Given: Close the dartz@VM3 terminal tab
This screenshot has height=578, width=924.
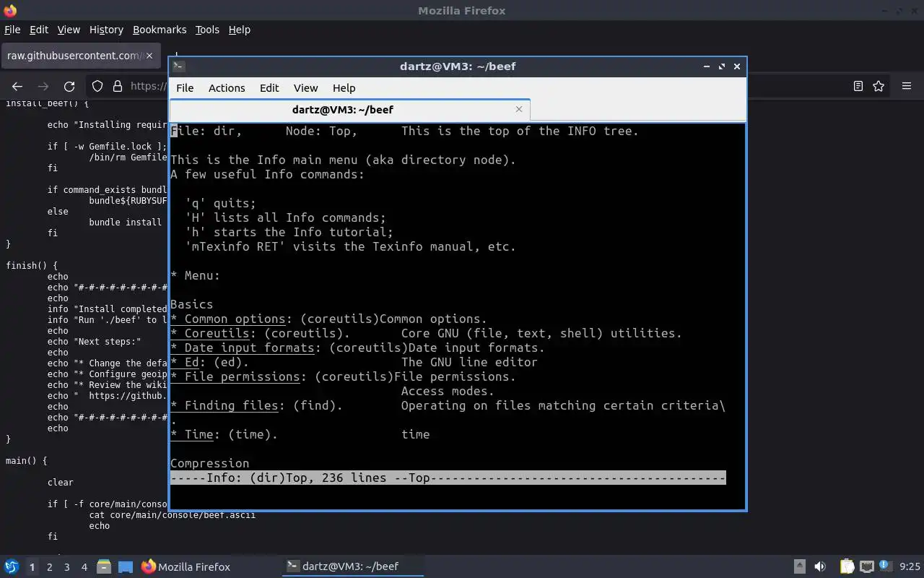Looking at the screenshot, I should [518, 109].
